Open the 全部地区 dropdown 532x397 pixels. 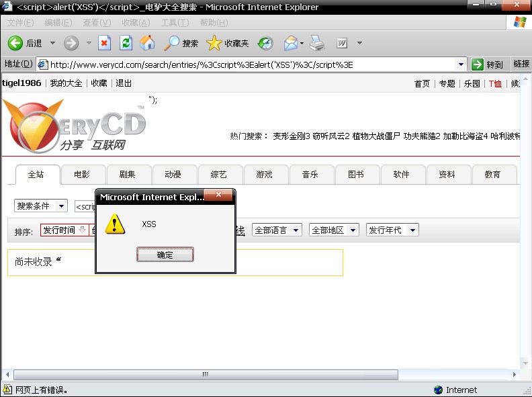point(334,230)
